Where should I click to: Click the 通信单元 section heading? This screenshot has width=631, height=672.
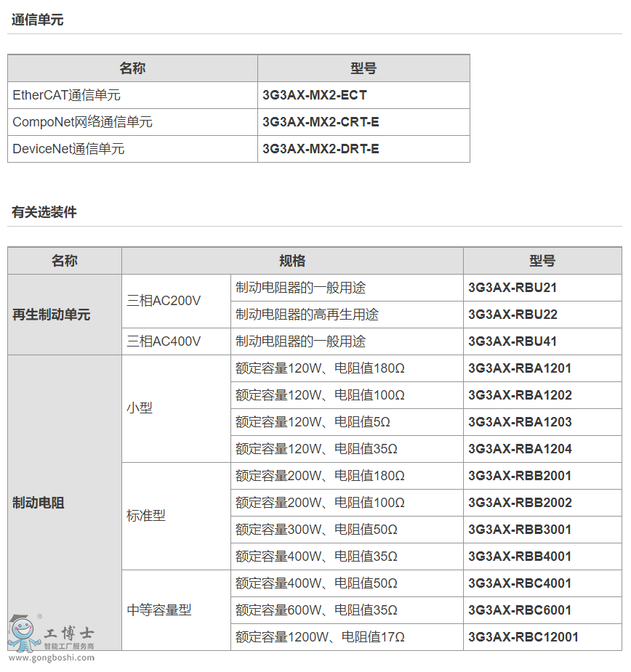38,20
